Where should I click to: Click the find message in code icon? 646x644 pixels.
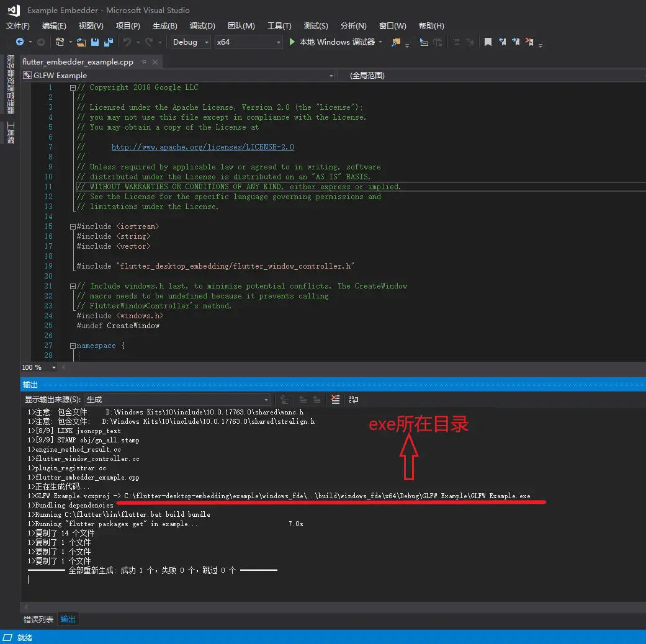click(284, 400)
